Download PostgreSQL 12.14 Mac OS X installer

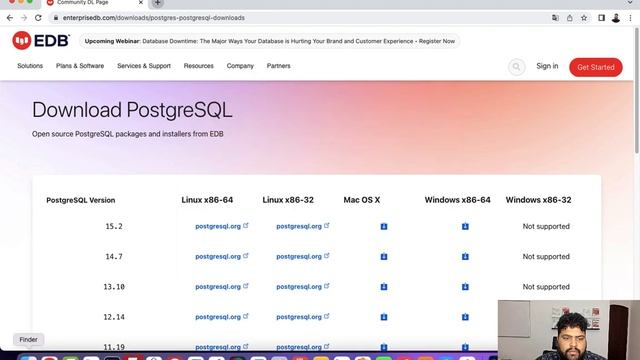[x=384, y=317]
